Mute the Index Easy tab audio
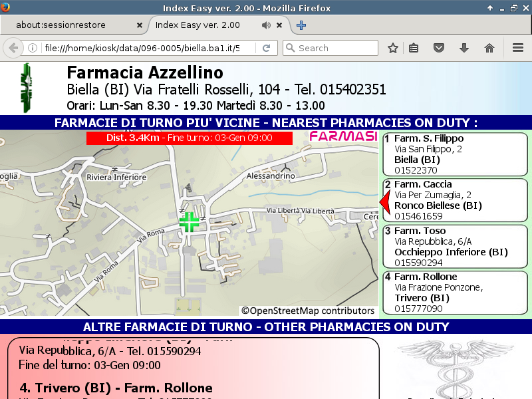532x399 pixels. click(x=266, y=25)
